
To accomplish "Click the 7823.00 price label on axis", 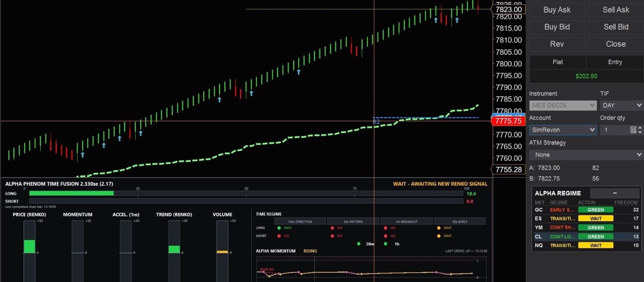I will [508, 9].
